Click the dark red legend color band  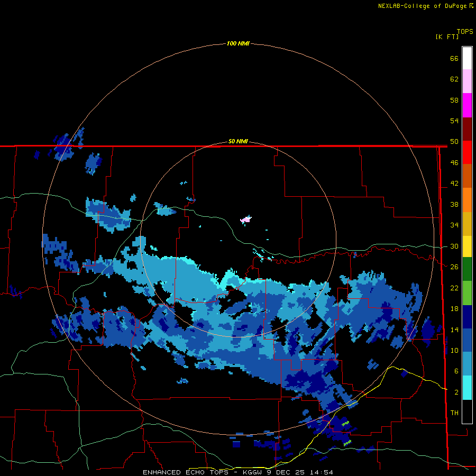coord(467,129)
